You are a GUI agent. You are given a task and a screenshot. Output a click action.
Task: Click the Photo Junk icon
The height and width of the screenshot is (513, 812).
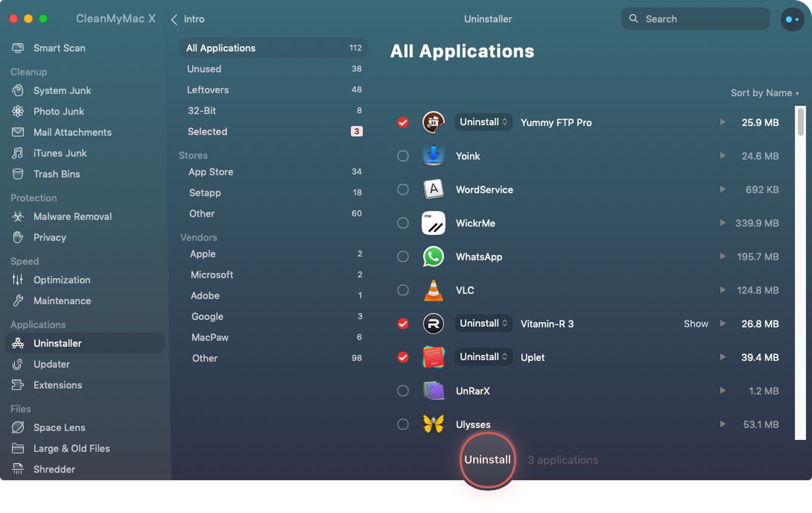click(x=18, y=111)
